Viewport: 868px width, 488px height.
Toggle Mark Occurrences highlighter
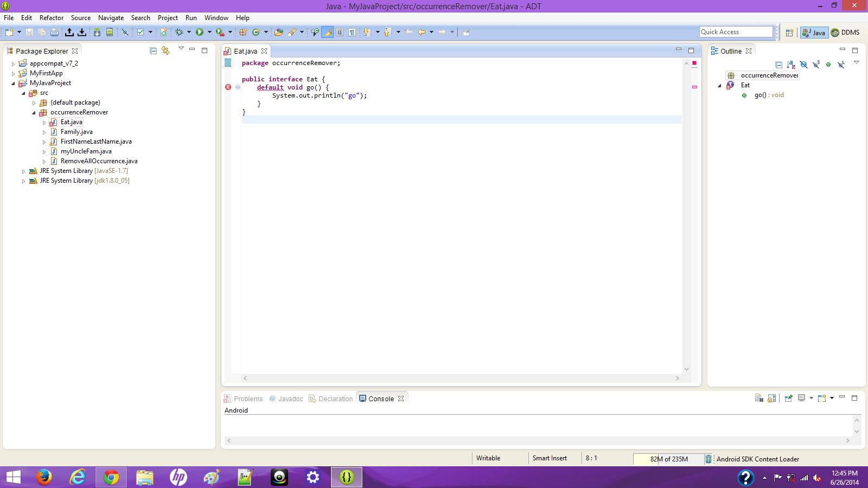click(328, 32)
